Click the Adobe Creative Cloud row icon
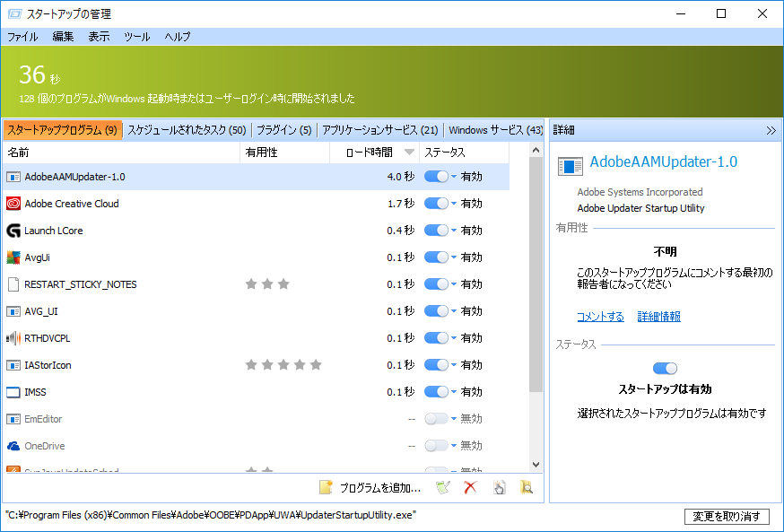784x532 pixels. pos(13,204)
